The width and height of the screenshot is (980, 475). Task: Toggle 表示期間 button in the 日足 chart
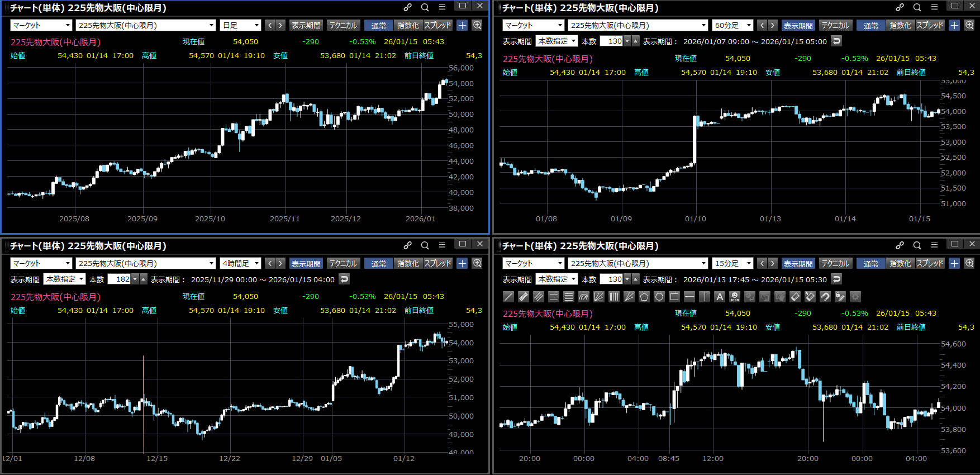click(306, 25)
